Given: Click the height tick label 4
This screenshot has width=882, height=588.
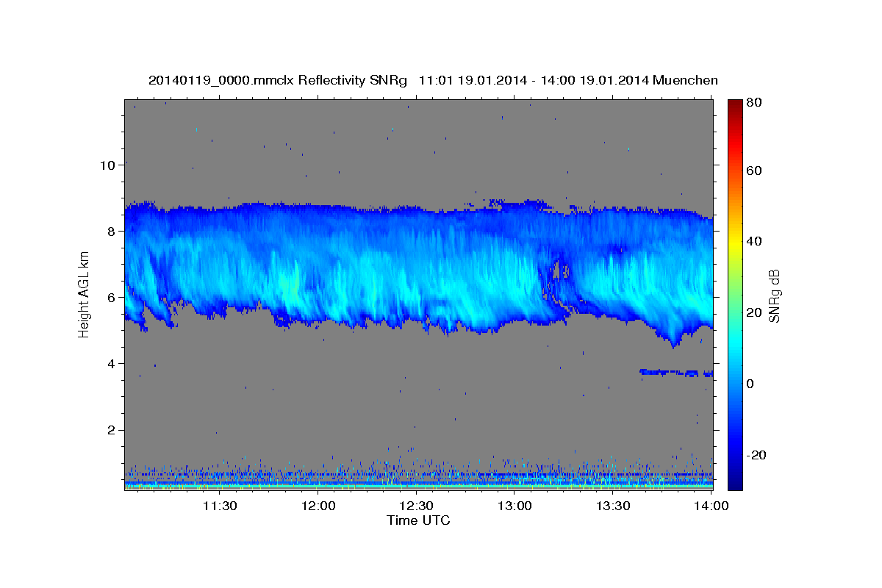Looking at the screenshot, I should tap(112, 363).
